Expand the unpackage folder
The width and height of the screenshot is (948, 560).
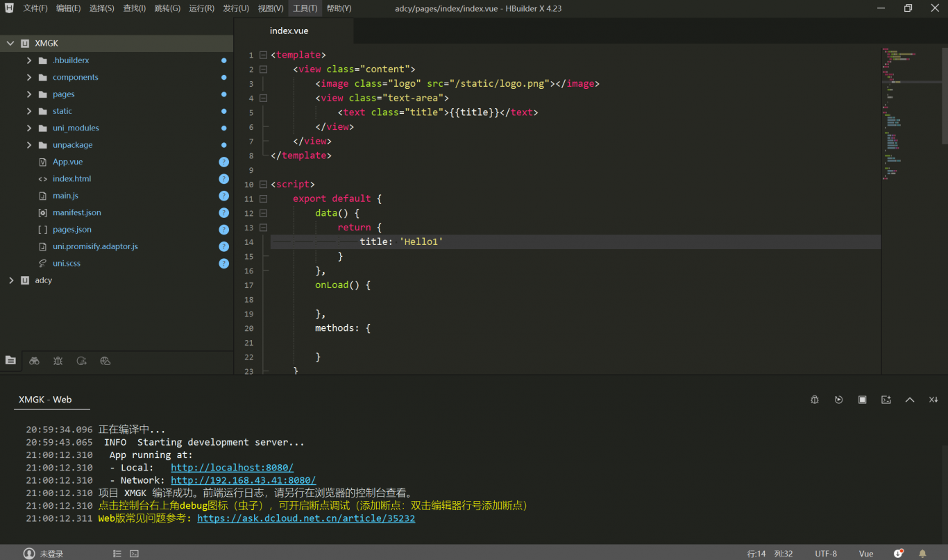click(29, 145)
